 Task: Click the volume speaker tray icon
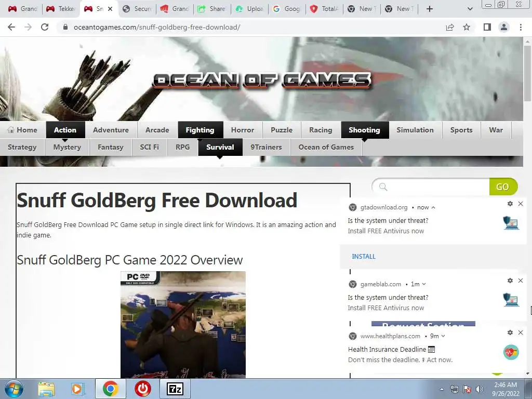click(x=479, y=389)
